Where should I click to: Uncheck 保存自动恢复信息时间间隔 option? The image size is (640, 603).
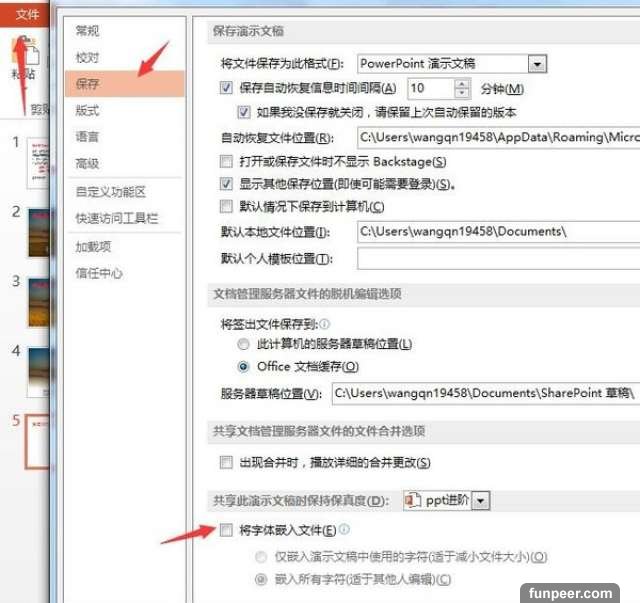pos(226,89)
